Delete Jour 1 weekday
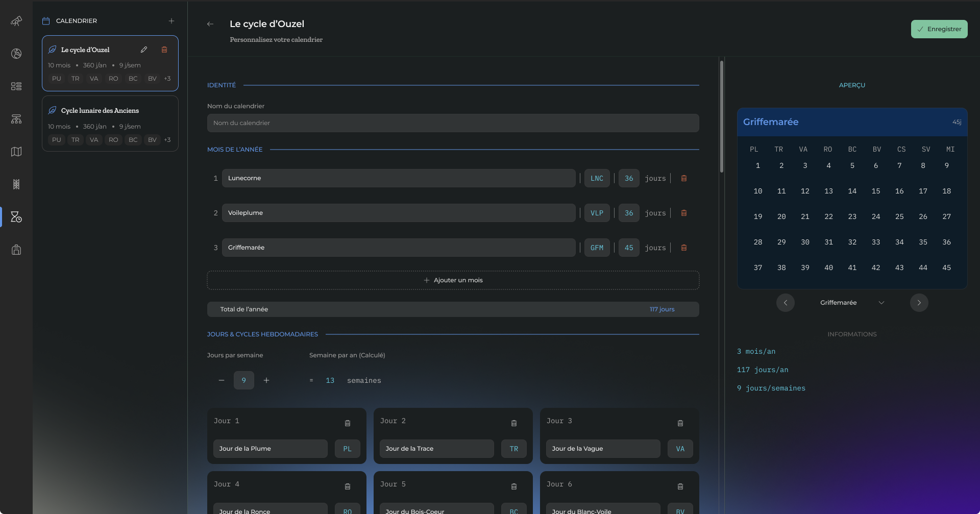The height and width of the screenshot is (514, 980). coord(348,423)
